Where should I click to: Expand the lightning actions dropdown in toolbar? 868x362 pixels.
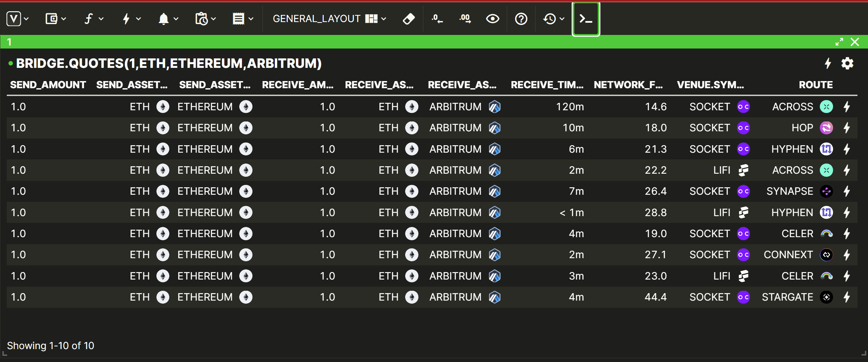[x=131, y=19]
